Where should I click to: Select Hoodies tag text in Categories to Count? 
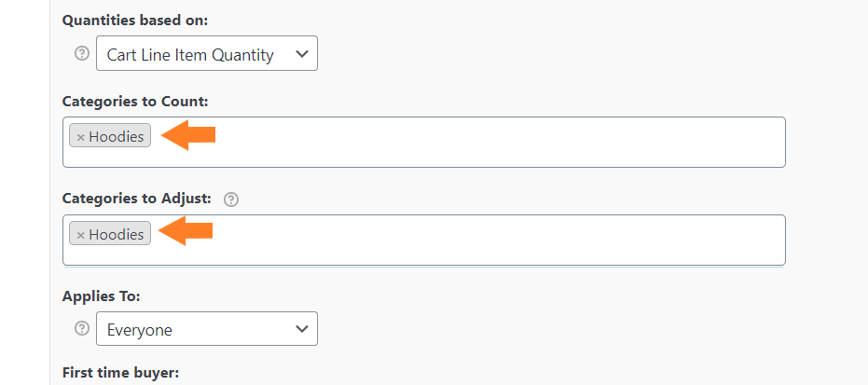[117, 136]
